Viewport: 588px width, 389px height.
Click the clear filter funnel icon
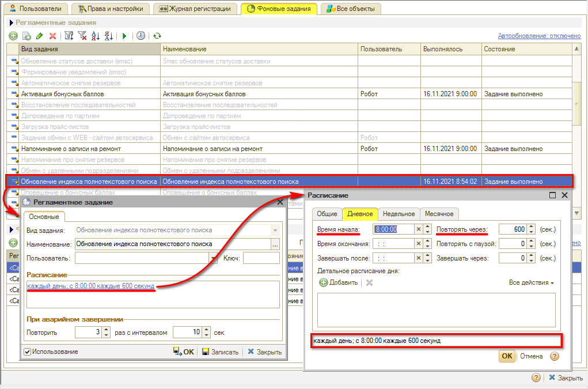tap(82, 36)
